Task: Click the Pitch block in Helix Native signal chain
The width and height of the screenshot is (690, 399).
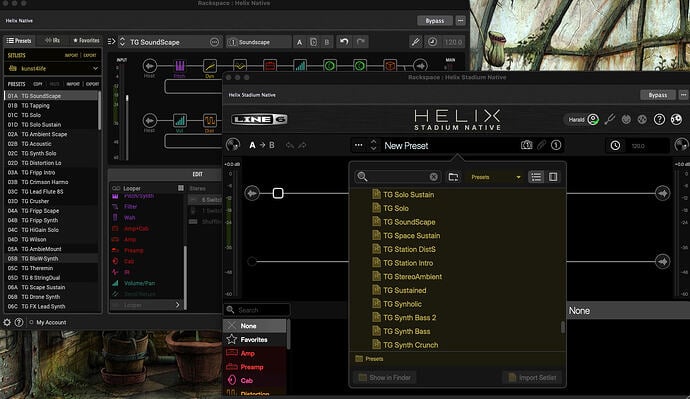Action: 180,66
